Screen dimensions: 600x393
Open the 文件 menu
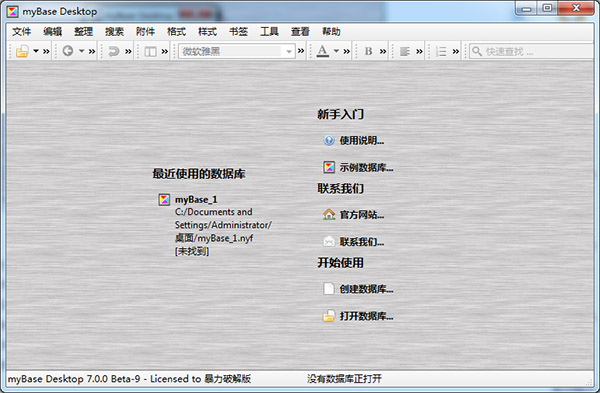click(x=21, y=31)
